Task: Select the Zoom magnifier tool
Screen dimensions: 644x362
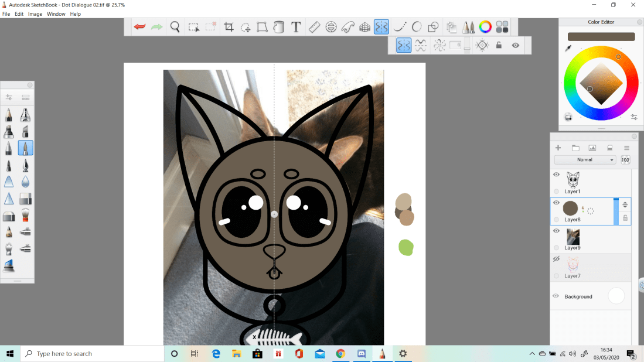Action: [x=175, y=27]
